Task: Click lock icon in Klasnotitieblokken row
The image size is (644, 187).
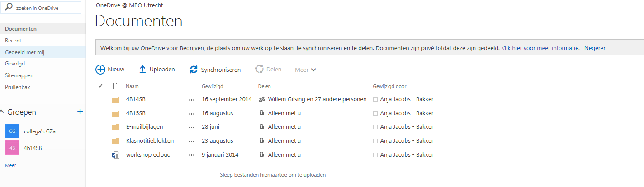Action: tap(261, 141)
